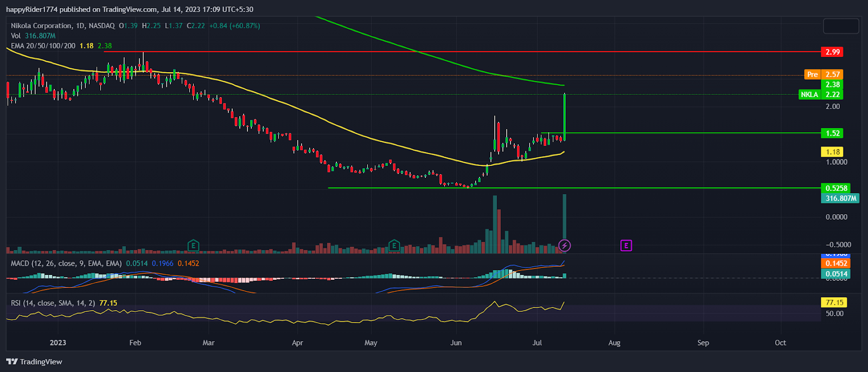Screen dimensions: 868x372
Task: Click the TradingView logo at the bottom left
Action: (34, 362)
